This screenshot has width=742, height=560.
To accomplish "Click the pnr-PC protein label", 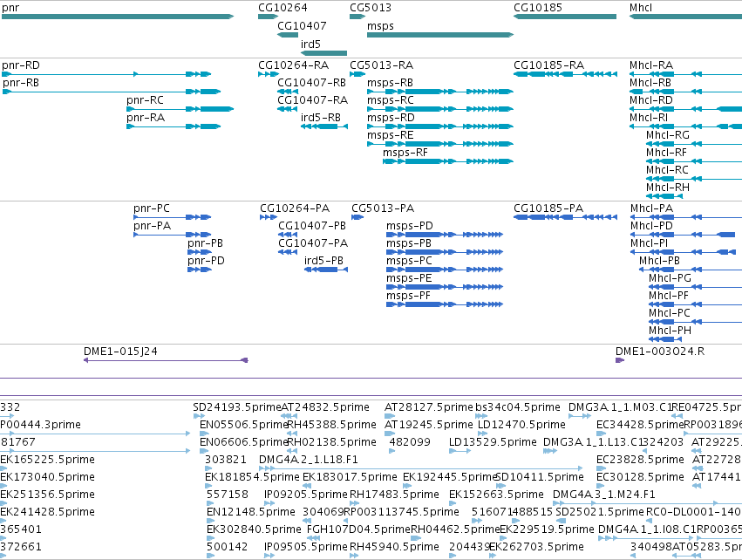I will (x=152, y=208).
